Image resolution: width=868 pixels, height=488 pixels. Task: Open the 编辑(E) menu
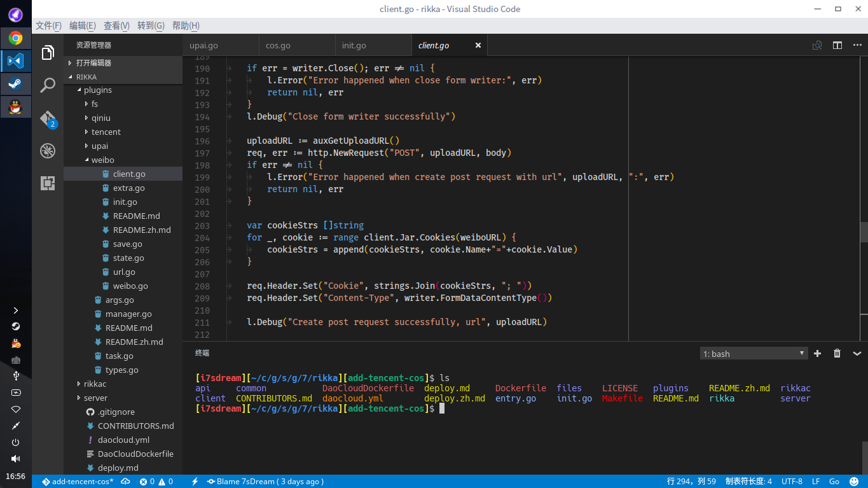tap(83, 25)
